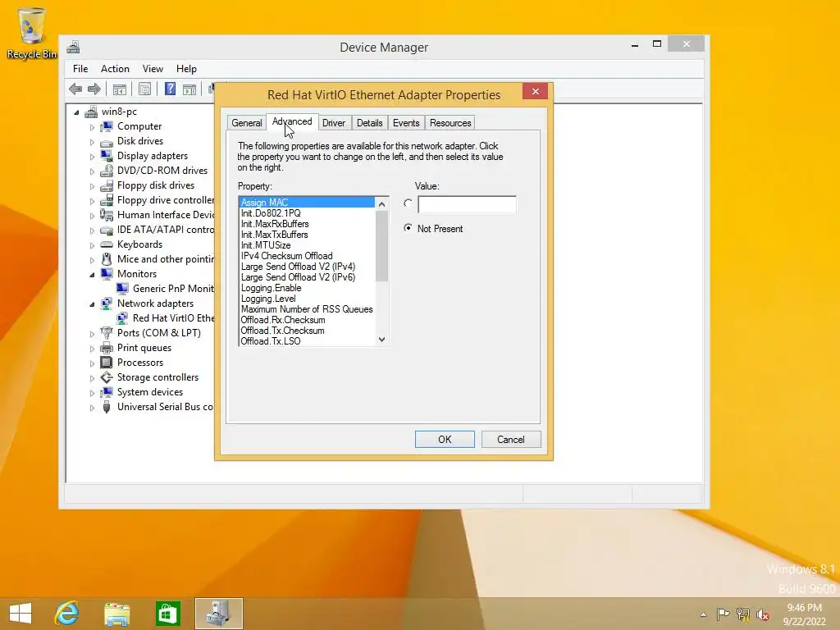
Task: Open the File menu
Action: pyautogui.click(x=80, y=69)
